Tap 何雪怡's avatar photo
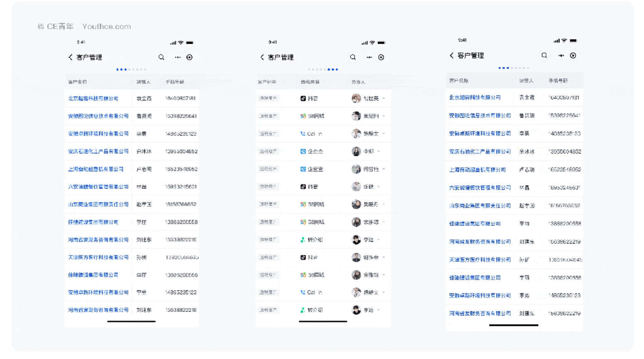Viewport: 644px width, 359px height. point(356,169)
